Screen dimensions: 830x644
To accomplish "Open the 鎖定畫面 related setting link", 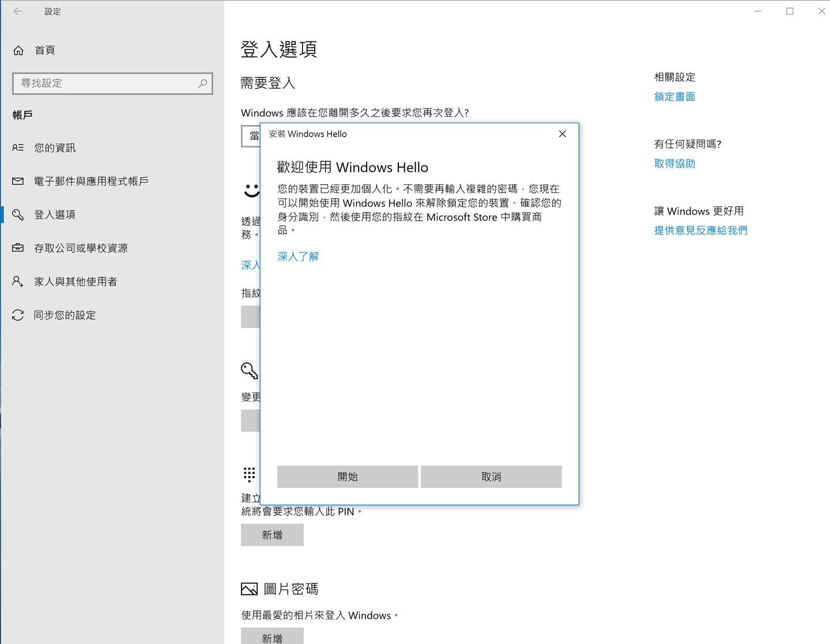I will pyautogui.click(x=675, y=97).
